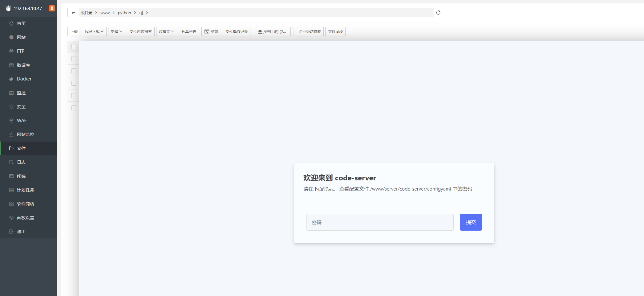This screenshot has width=644, height=296.
Task: Click the orange notification badge showing 0
Action: pyautogui.click(x=52, y=8)
